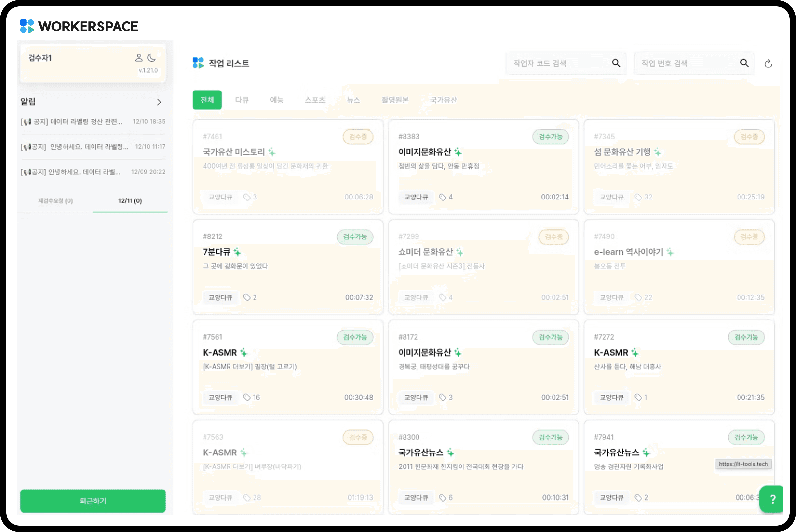Click sparkle icon next to 7분다큐
Screen dimensions: 796x532
237,252
